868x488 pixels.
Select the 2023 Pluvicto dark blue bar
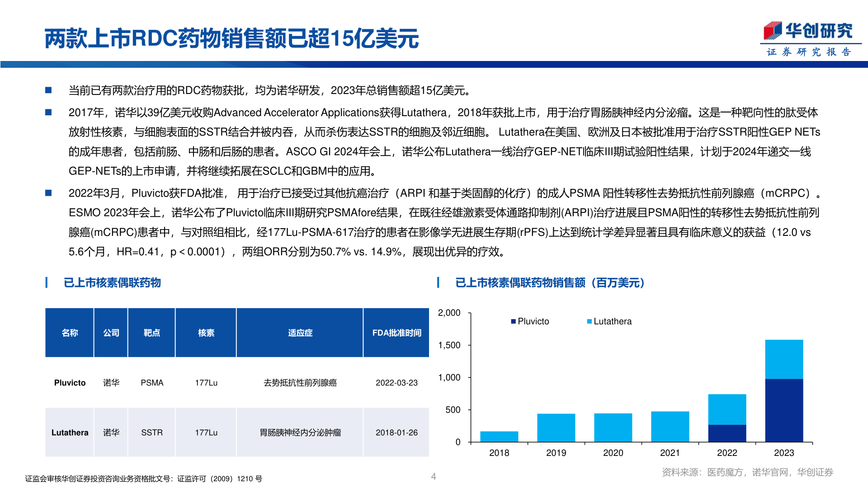click(x=784, y=410)
